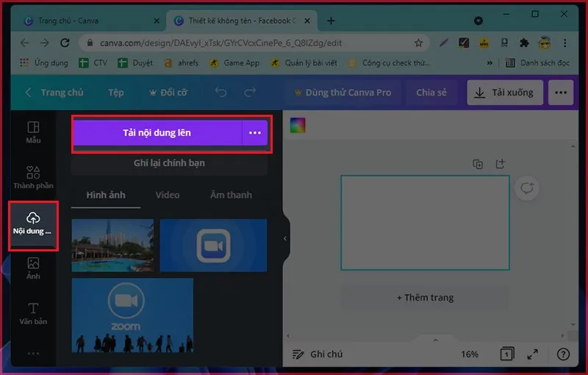This screenshot has height=375, width=588.
Task: Open the Thành phần elements panel
Action: coord(33,177)
